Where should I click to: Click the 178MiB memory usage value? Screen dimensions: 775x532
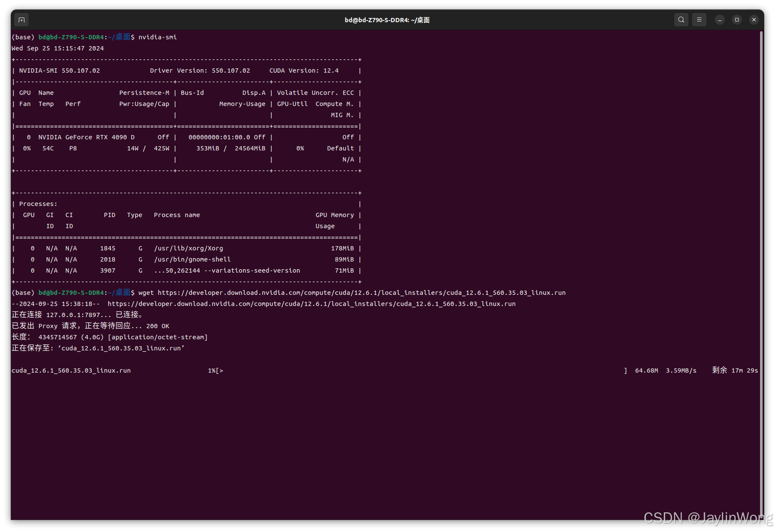point(342,248)
